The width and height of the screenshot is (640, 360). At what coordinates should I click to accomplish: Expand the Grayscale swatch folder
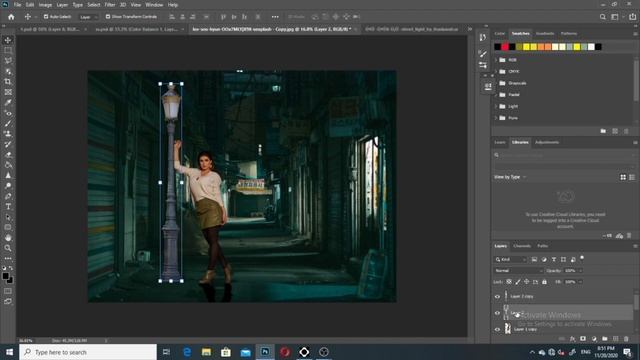(496, 83)
